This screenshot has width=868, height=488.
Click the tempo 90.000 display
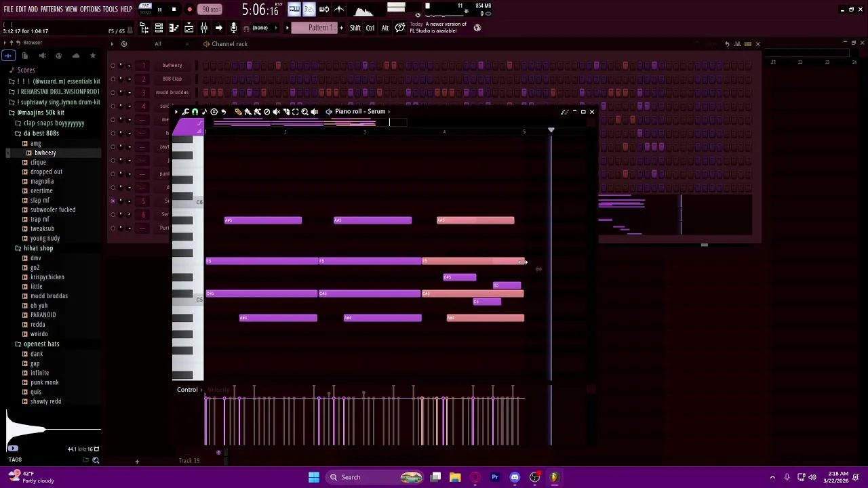coord(210,9)
